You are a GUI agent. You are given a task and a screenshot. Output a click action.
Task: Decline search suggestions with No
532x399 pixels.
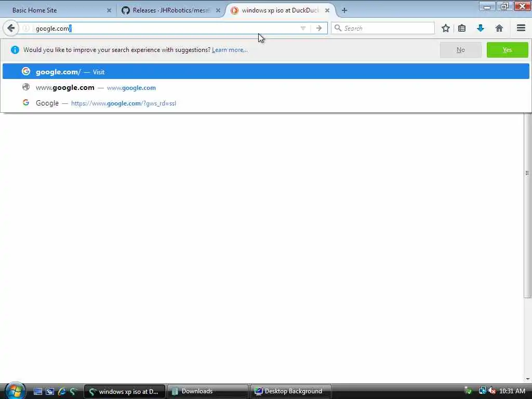pos(460,50)
